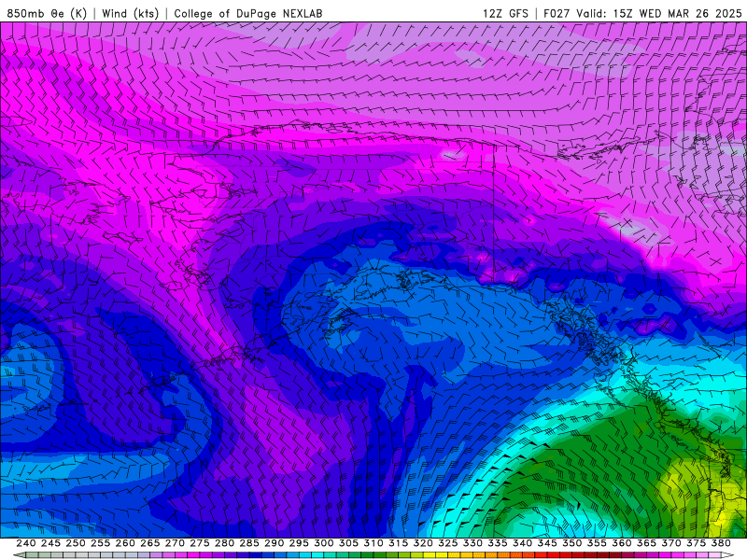Click the 245 color scale label
Viewport: 747px width, 560px height.
[50, 543]
